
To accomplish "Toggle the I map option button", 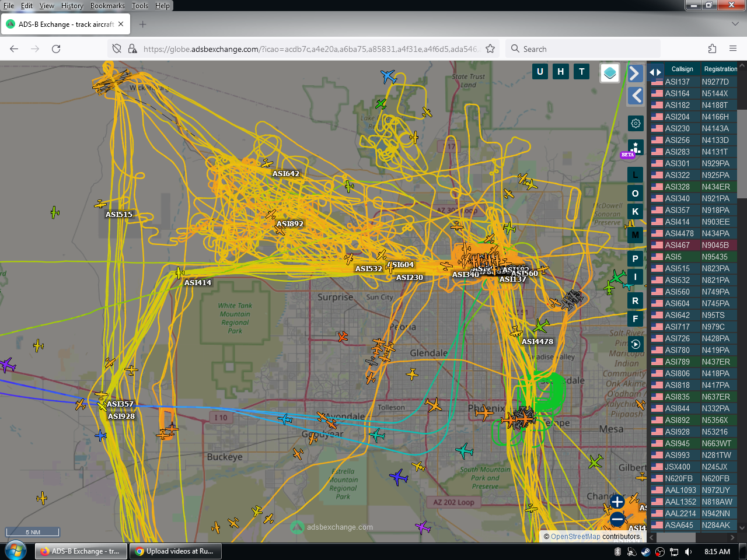I will tap(636, 276).
